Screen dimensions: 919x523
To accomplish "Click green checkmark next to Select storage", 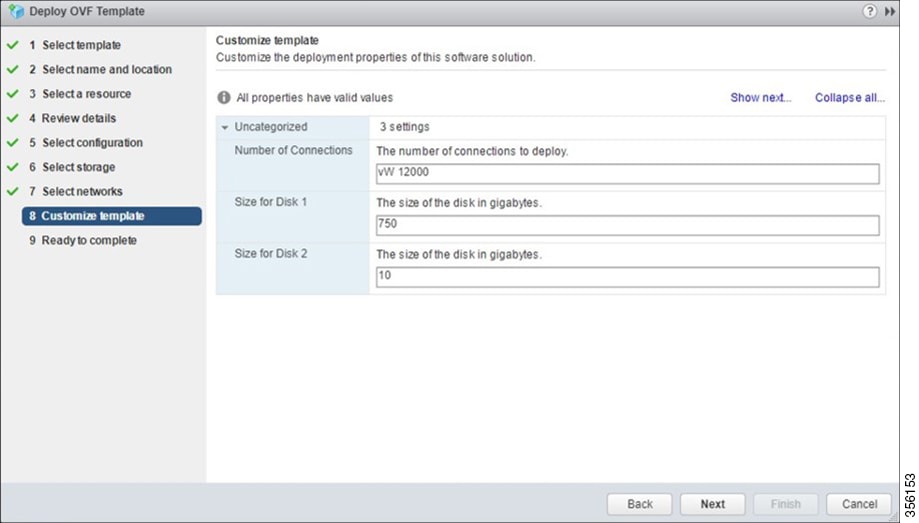I will [12, 167].
